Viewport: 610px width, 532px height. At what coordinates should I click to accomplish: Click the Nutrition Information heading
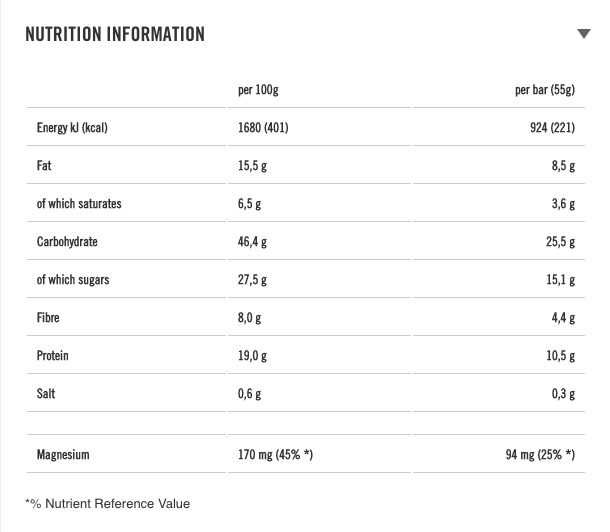click(x=114, y=34)
